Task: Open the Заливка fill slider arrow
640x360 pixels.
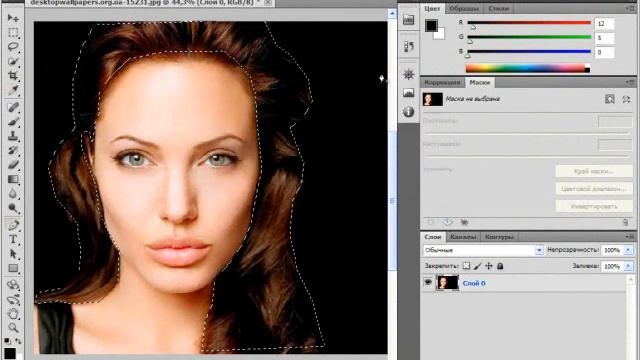Action: (x=628, y=266)
